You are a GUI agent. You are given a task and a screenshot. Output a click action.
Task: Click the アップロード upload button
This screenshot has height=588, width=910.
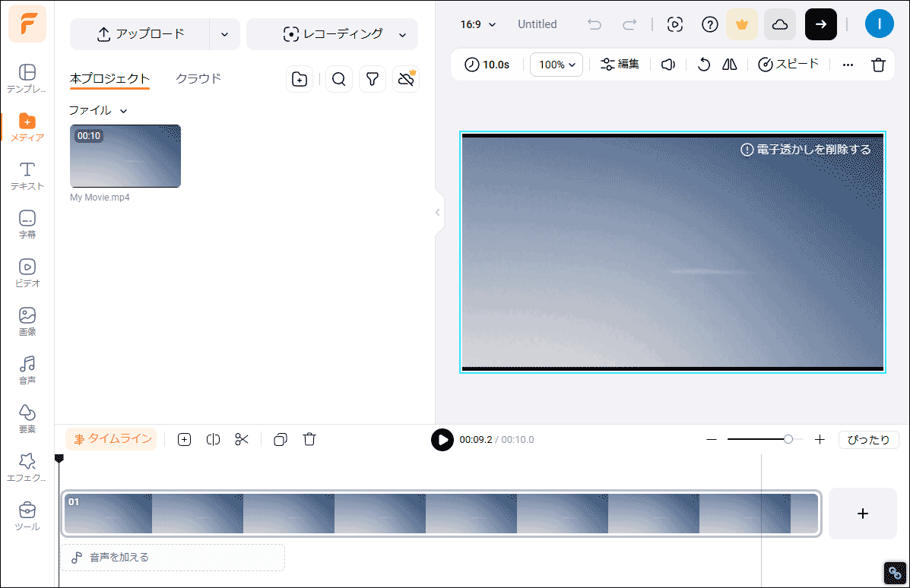click(x=140, y=34)
